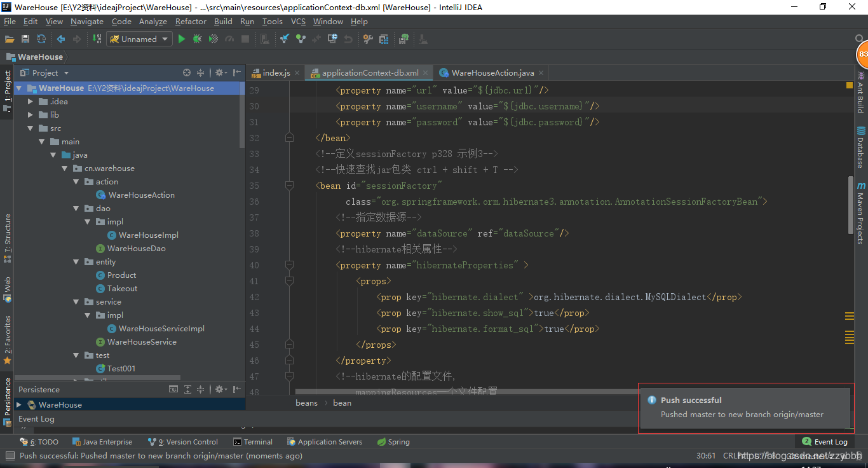Open the TODO tool window
868x468 pixels.
pyautogui.click(x=39, y=442)
